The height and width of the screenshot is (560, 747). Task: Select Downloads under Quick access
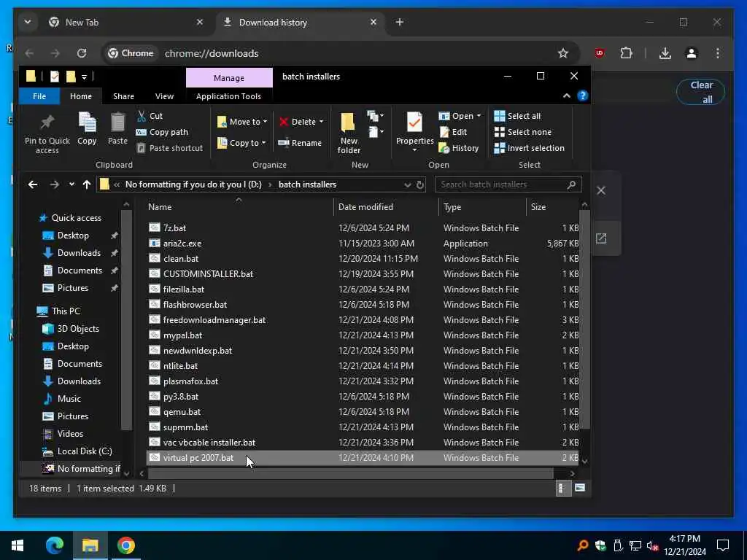[x=79, y=253]
